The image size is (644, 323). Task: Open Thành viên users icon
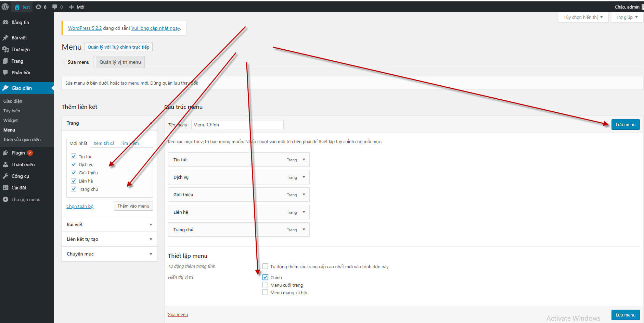coord(5,164)
